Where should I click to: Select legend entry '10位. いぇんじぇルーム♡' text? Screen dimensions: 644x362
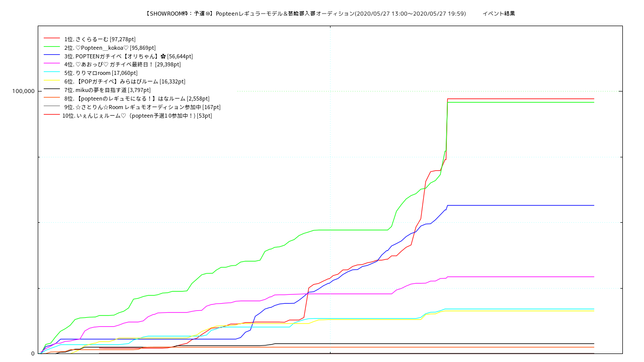click(x=137, y=116)
